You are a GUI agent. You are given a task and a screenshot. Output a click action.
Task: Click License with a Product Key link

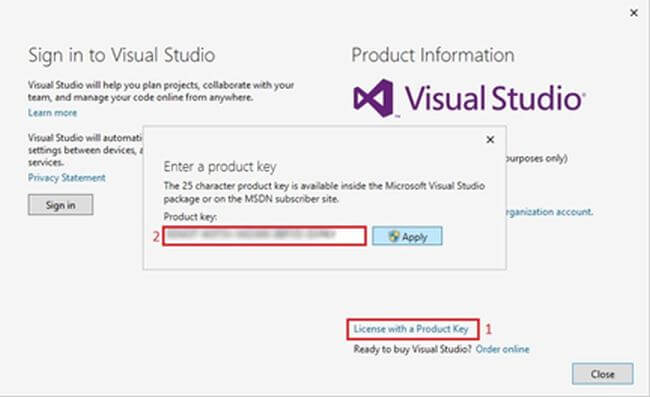pyautogui.click(x=411, y=329)
